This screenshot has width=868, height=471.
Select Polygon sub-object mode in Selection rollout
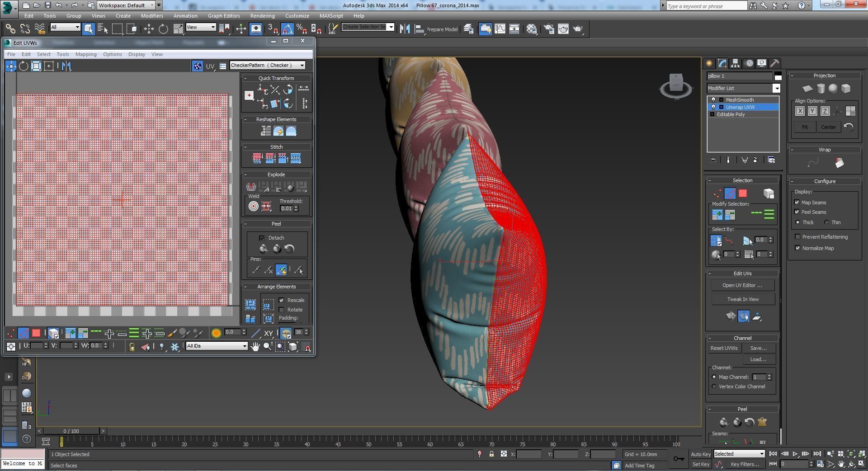point(743,193)
